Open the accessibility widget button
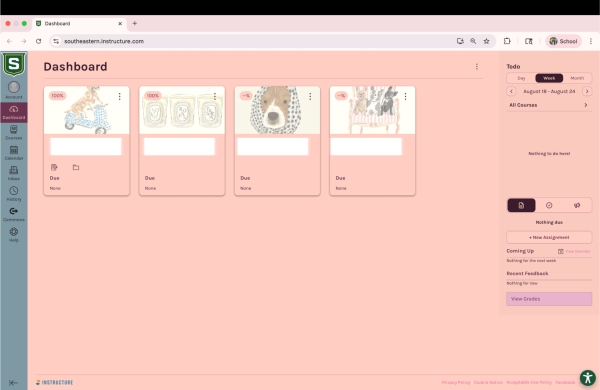 (x=587, y=378)
